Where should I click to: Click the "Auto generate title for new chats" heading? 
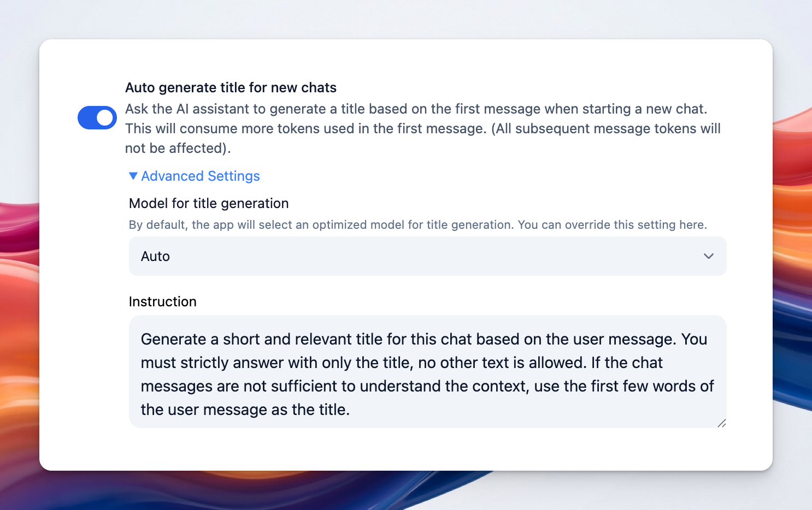[x=231, y=87]
